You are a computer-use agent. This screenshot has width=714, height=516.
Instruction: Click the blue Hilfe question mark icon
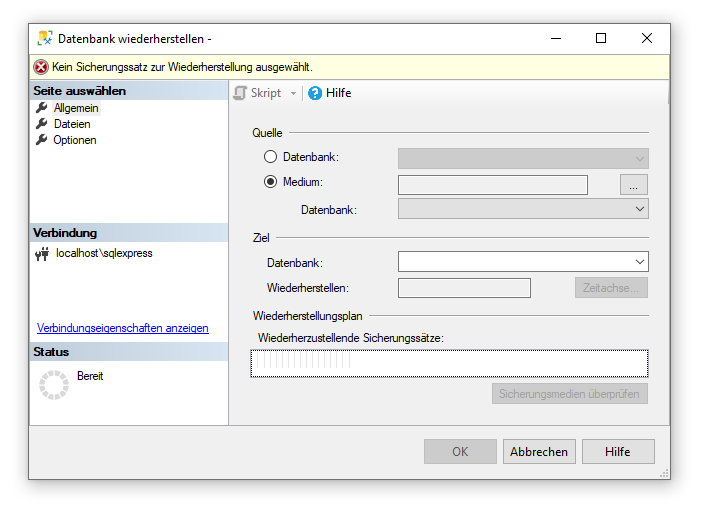click(315, 93)
